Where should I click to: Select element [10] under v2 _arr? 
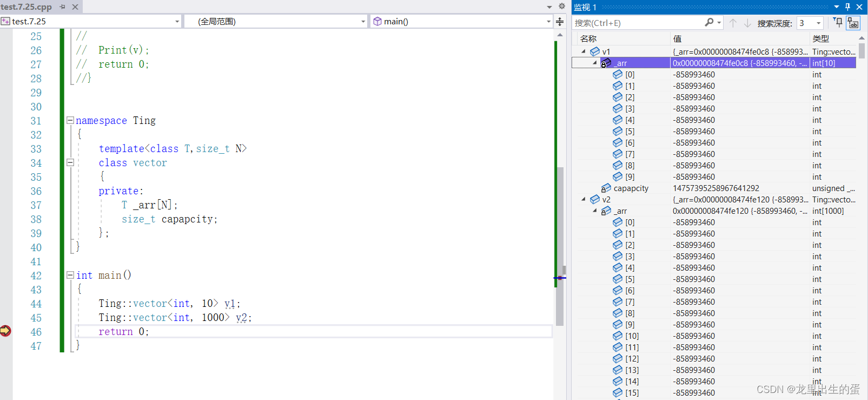(x=714, y=336)
